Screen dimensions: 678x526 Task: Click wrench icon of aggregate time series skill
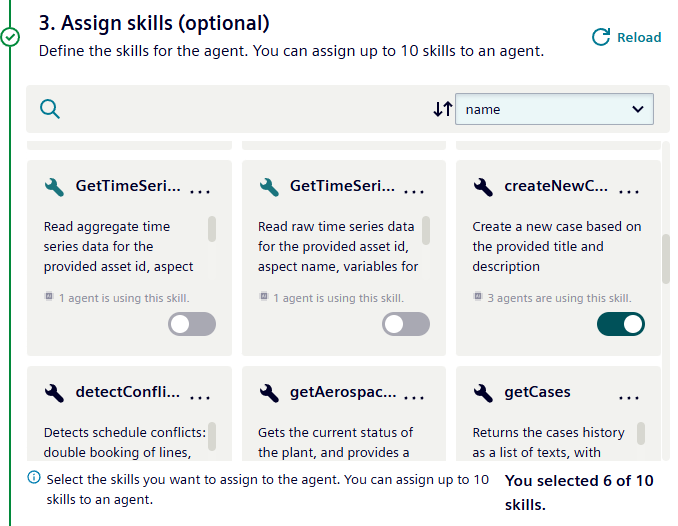pyautogui.click(x=55, y=186)
